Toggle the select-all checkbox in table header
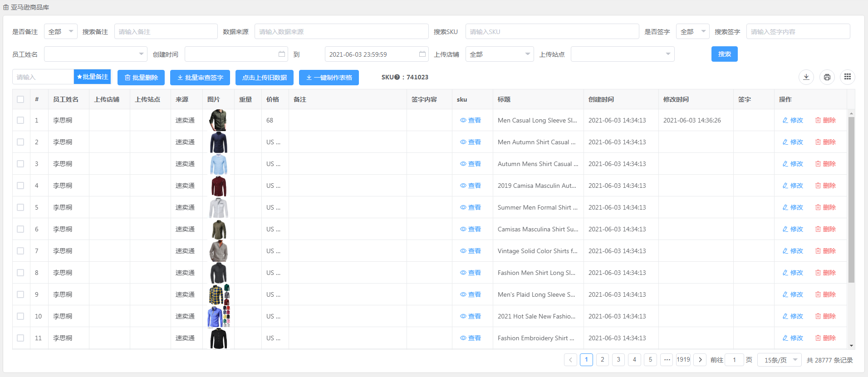Viewport: 868px width, 377px height. click(x=20, y=99)
